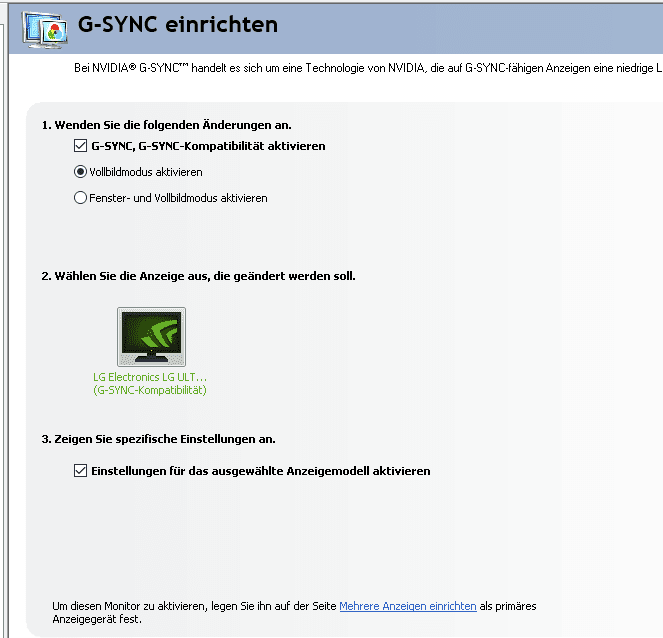Screen dimensions: 663x638
Task: Select Vollbildmodus aktivieren radio button
Action: tap(80, 172)
